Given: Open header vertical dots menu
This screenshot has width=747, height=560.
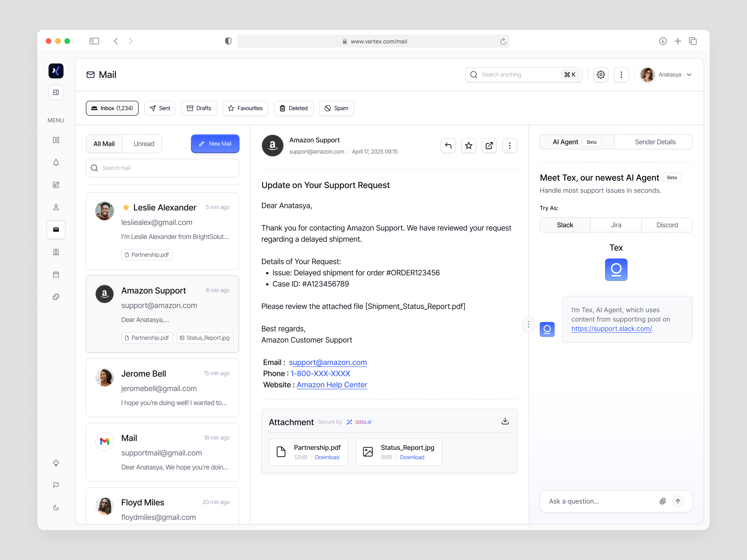Looking at the screenshot, I should pyautogui.click(x=621, y=75).
